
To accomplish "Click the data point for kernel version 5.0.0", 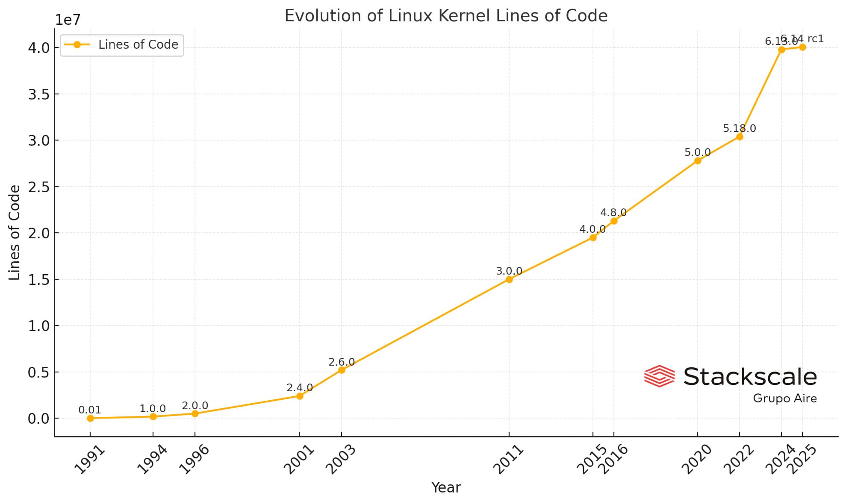I will (696, 163).
